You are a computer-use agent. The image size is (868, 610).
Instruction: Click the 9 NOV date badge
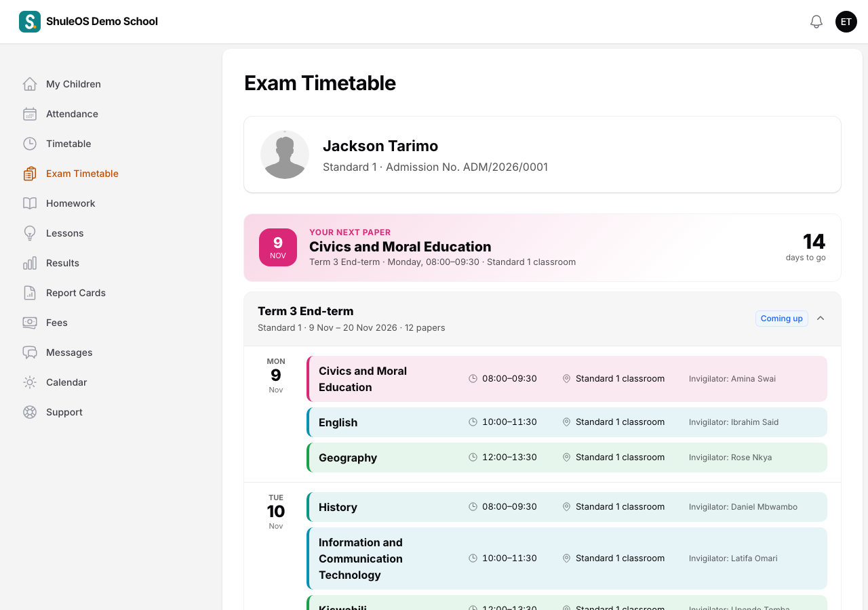pos(278,247)
